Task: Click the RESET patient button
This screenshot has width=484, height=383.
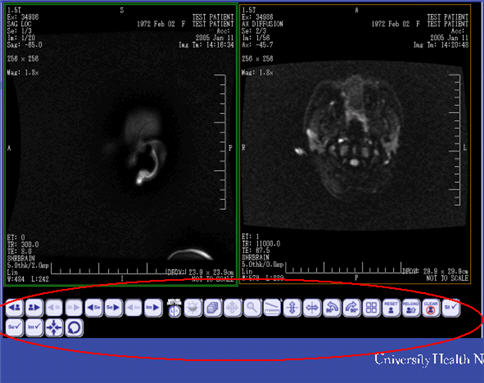Action: tap(391, 308)
